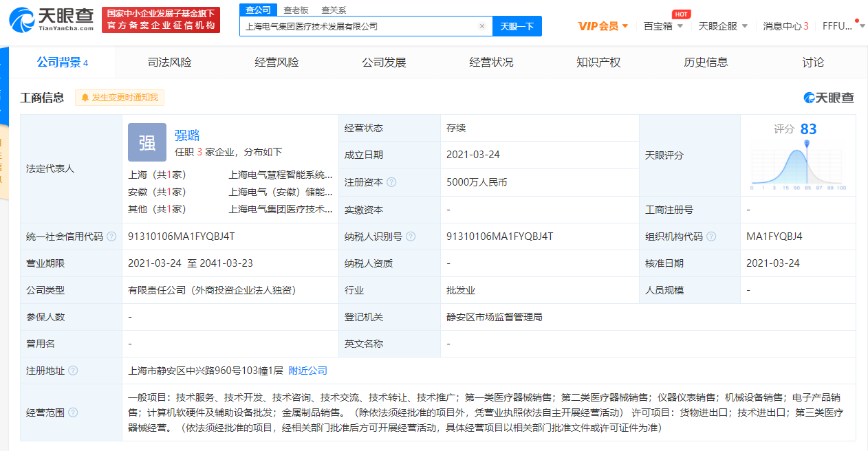Click the 国家中小企业发展子基金 banner

tap(161, 20)
